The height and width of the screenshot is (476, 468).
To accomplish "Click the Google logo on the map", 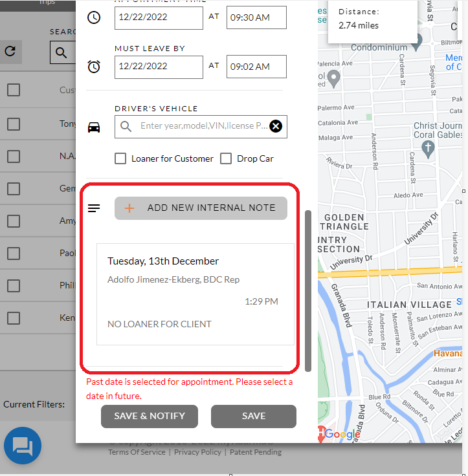I will (x=342, y=434).
